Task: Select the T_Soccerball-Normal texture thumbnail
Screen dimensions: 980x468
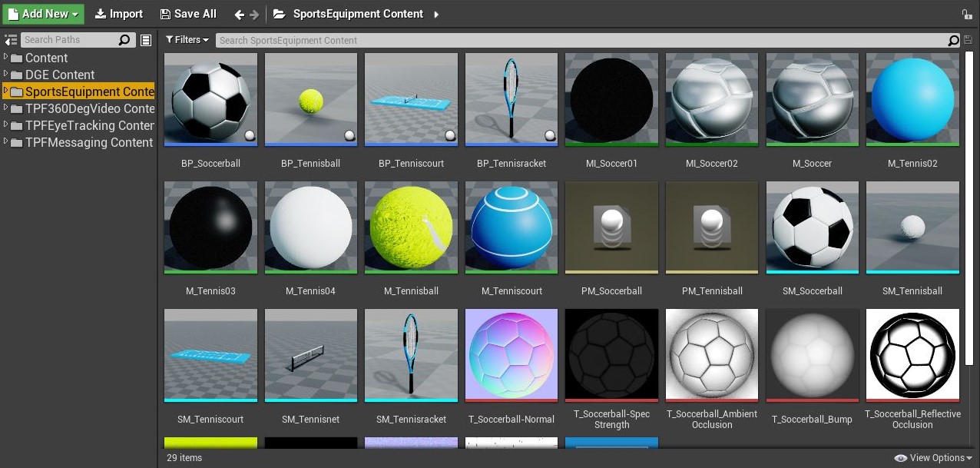Action: point(512,356)
